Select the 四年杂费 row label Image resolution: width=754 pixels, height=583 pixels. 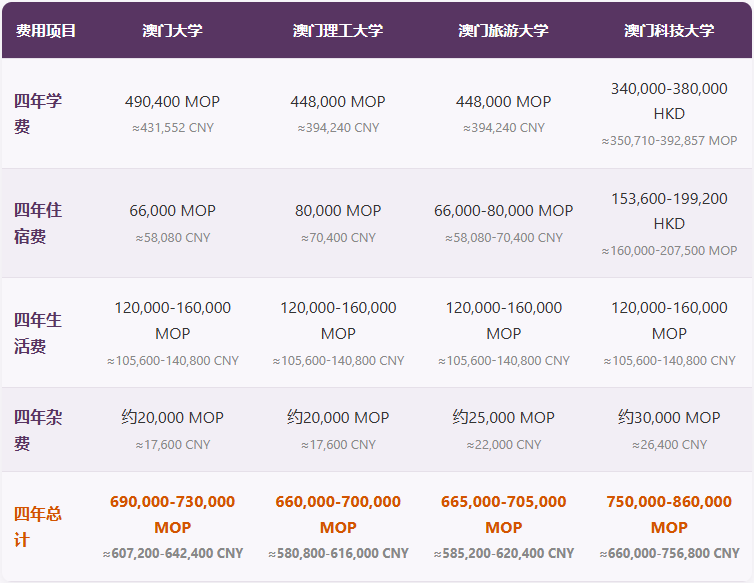[x=38, y=430]
